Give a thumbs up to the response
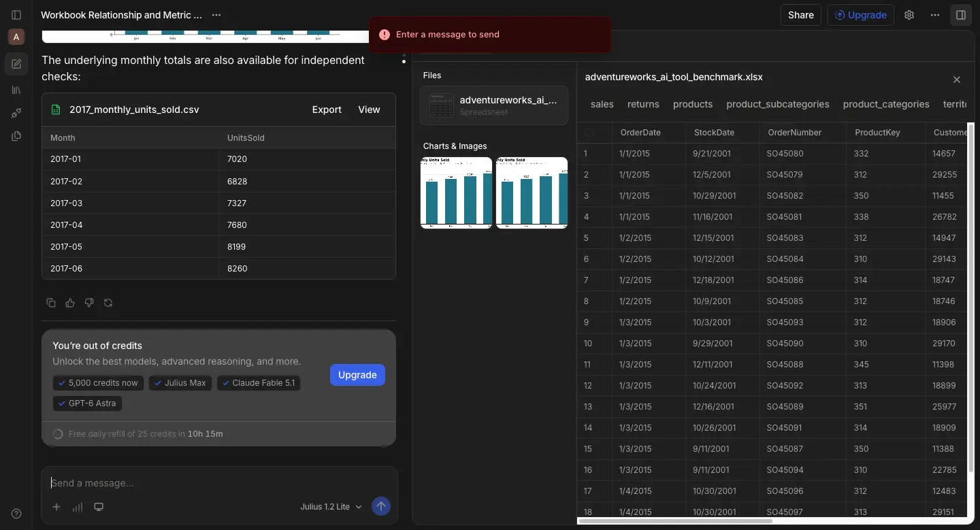980x530 pixels. click(x=70, y=303)
